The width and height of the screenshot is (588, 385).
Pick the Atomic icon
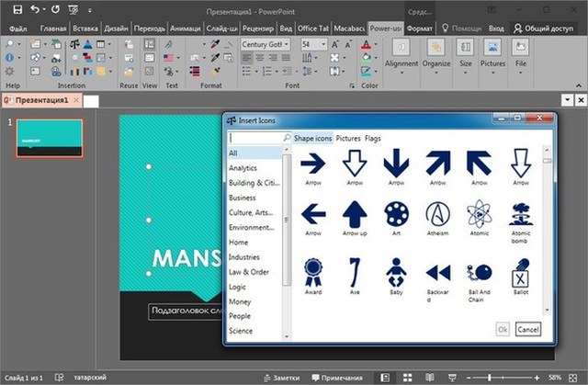[x=478, y=215]
